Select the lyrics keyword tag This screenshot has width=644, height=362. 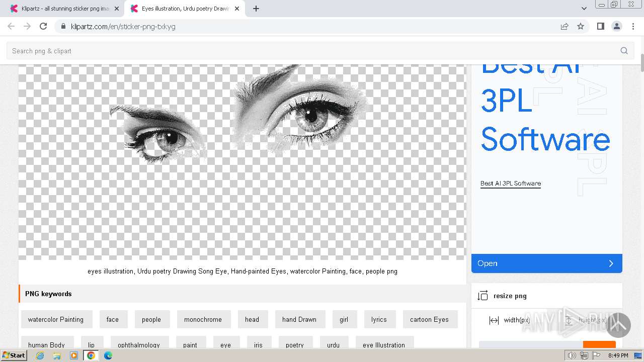point(379,319)
